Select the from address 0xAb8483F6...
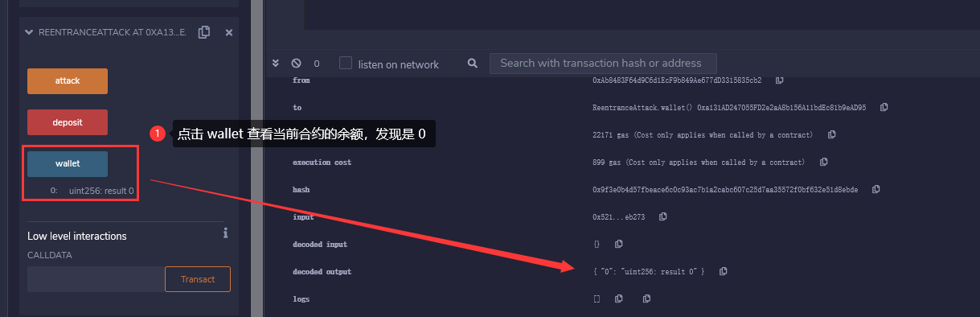The width and height of the screenshot is (980, 317). tap(677, 80)
